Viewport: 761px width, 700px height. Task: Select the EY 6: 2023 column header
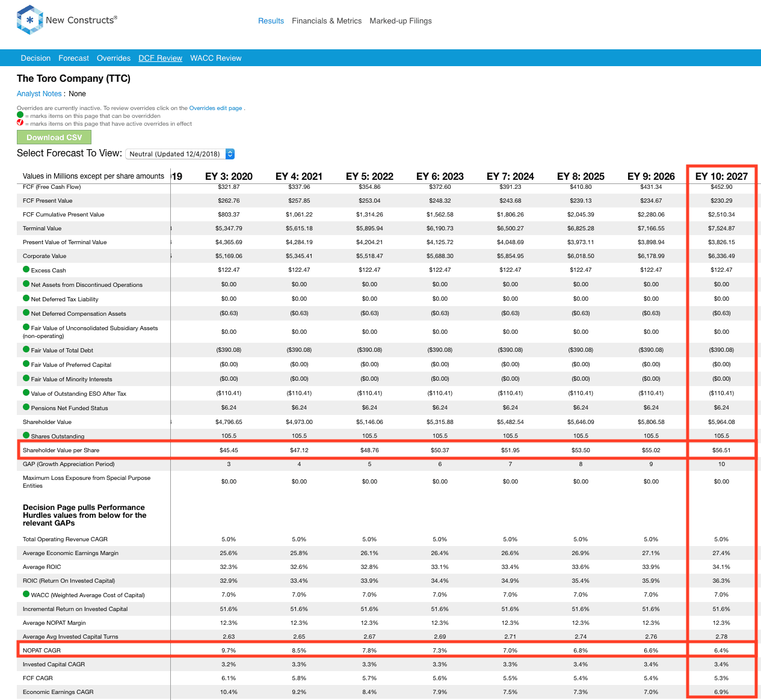point(440,176)
